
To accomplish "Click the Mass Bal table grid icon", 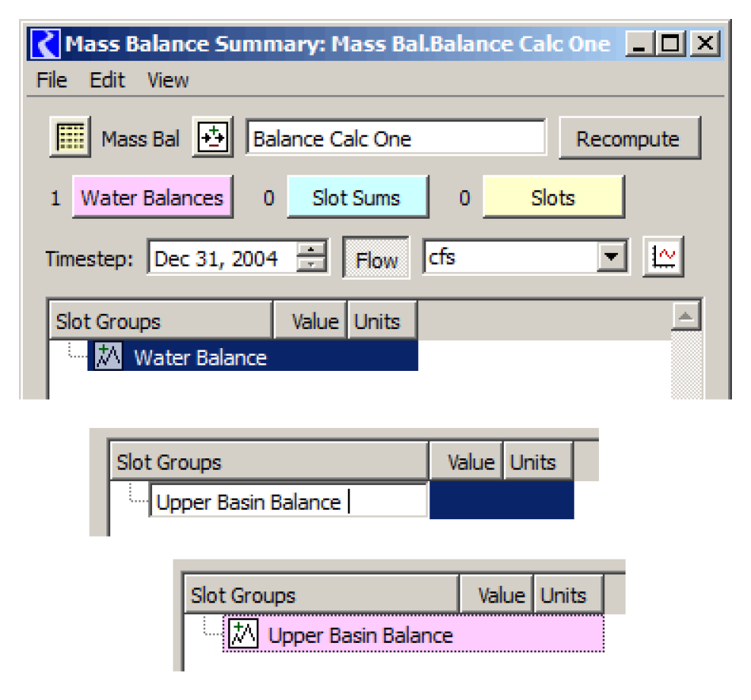I will [70, 138].
